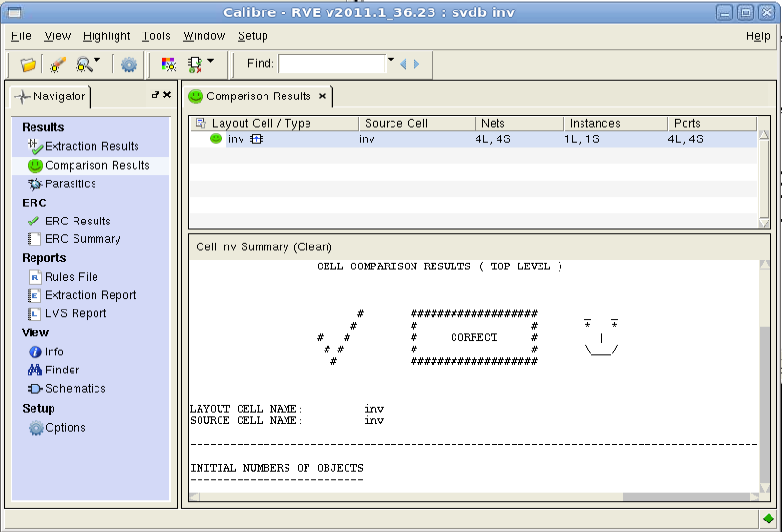
Task: Click inside the Find text field
Action: (x=331, y=64)
